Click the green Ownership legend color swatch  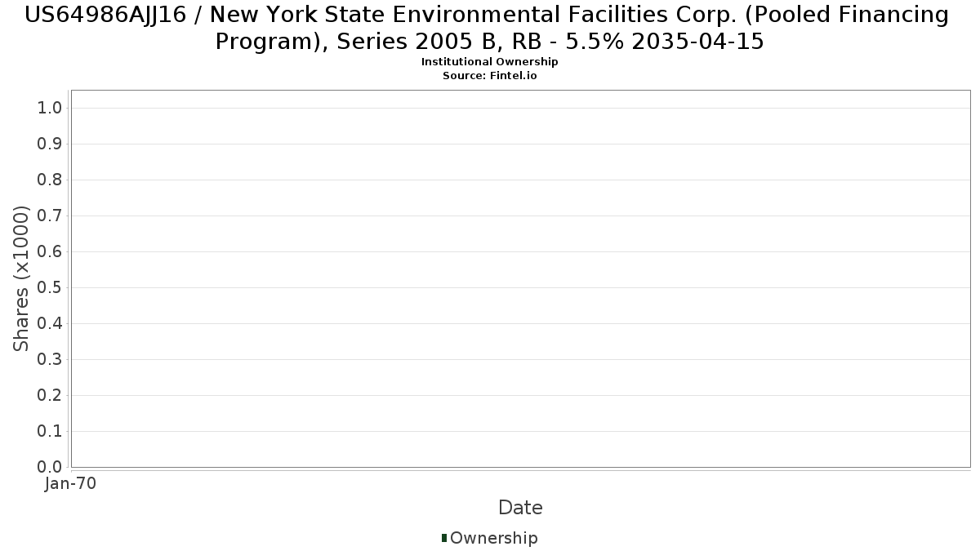(444, 538)
